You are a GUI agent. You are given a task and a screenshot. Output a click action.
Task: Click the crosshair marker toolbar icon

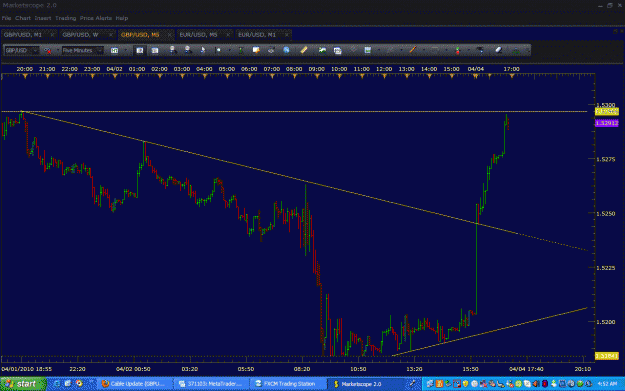coord(218,51)
